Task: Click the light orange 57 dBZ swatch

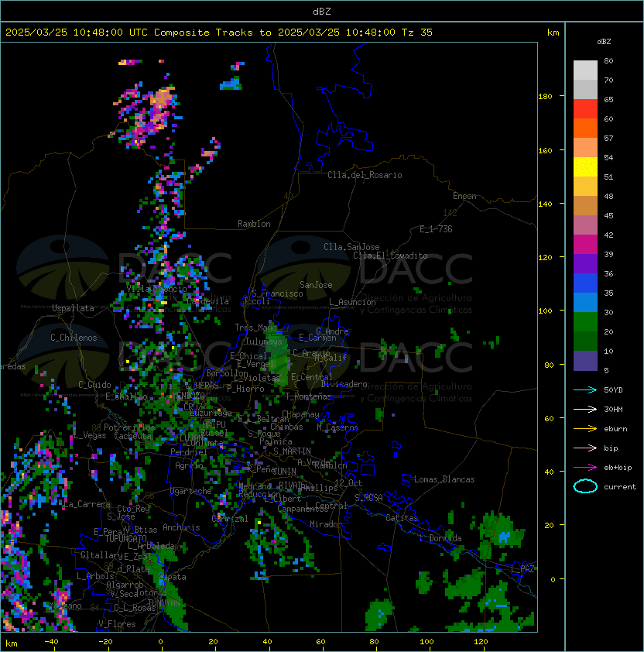Action: pos(585,148)
